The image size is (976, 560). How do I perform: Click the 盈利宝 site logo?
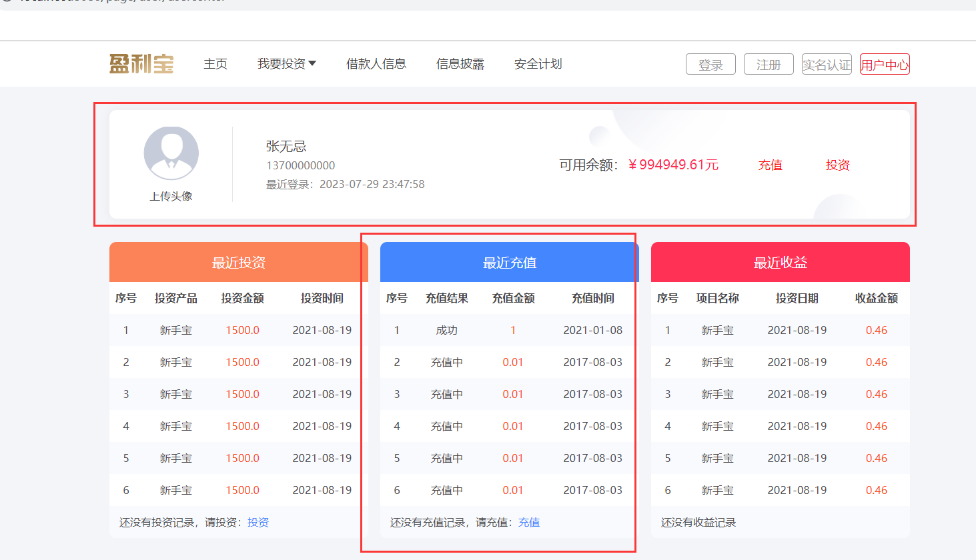coord(141,64)
